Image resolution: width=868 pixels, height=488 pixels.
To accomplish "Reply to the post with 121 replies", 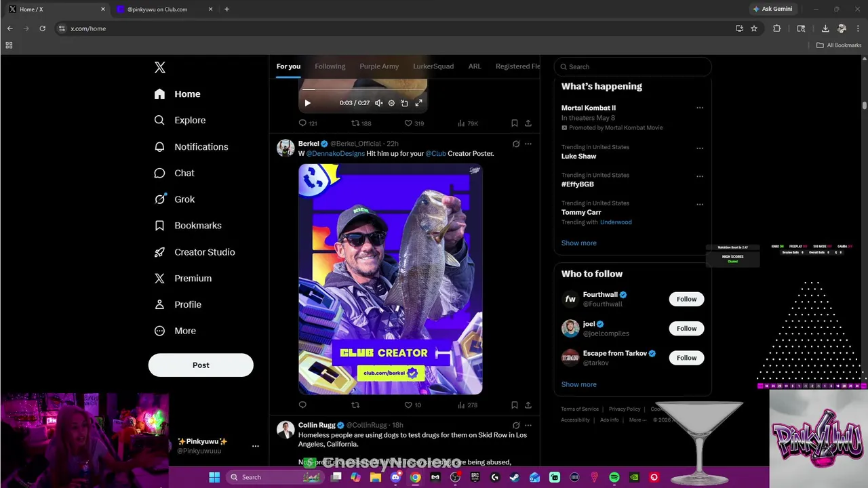I will click(x=308, y=123).
